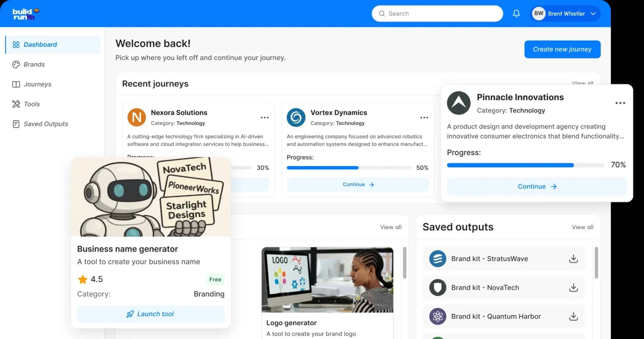Click the Brand kit - Quantum Harbor label
The height and width of the screenshot is (339, 644).
496,316
